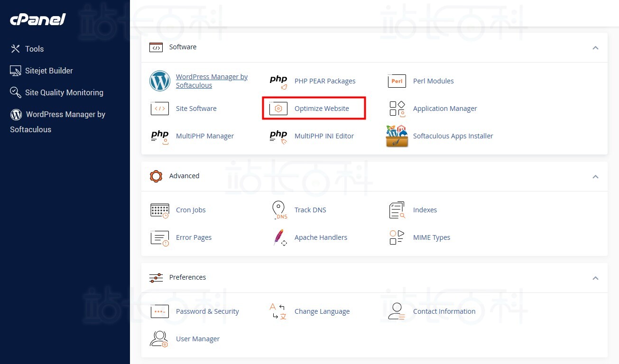Click the WordPress logo icon in Software
The width and height of the screenshot is (619, 364).
point(160,81)
